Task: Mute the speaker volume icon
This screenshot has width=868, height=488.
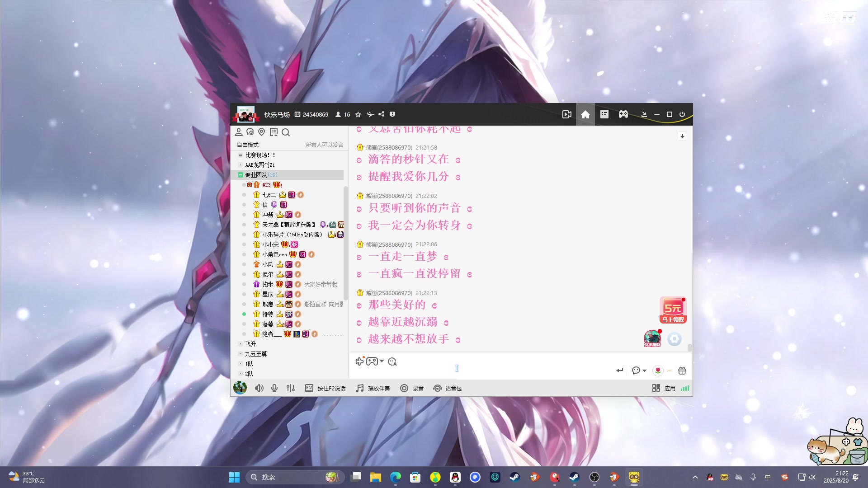Action: pyautogui.click(x=259, y=388)
